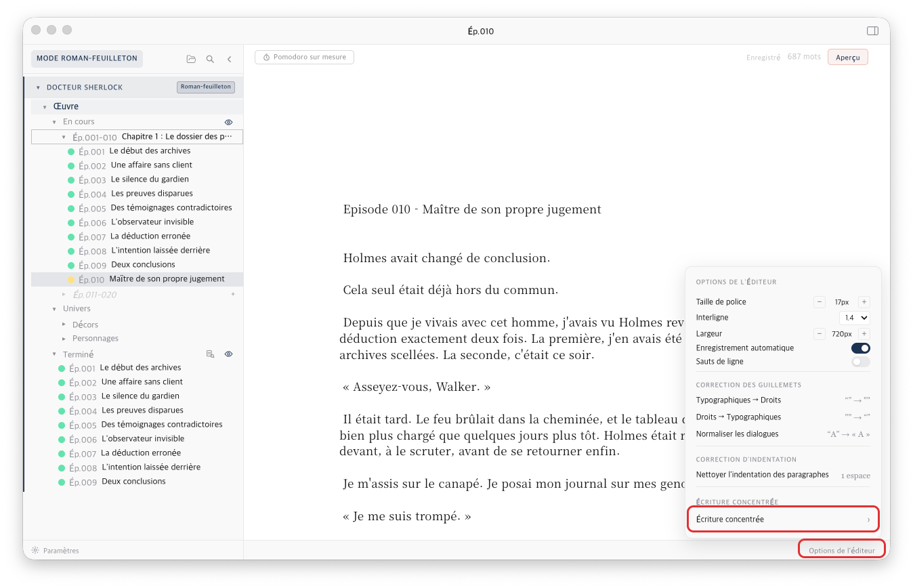This screenshot has width=913, height=588.
Task: Increase font size with plus button
Action: 864,302
